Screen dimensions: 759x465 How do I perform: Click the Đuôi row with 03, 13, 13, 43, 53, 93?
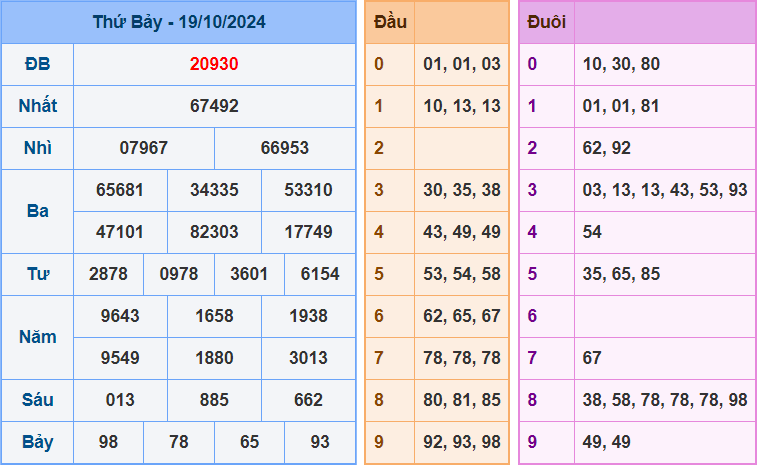[664, 190]
